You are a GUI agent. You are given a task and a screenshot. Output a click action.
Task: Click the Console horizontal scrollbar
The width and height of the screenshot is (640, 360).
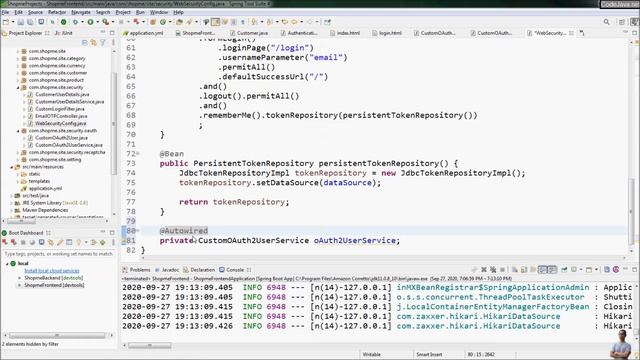149,345
